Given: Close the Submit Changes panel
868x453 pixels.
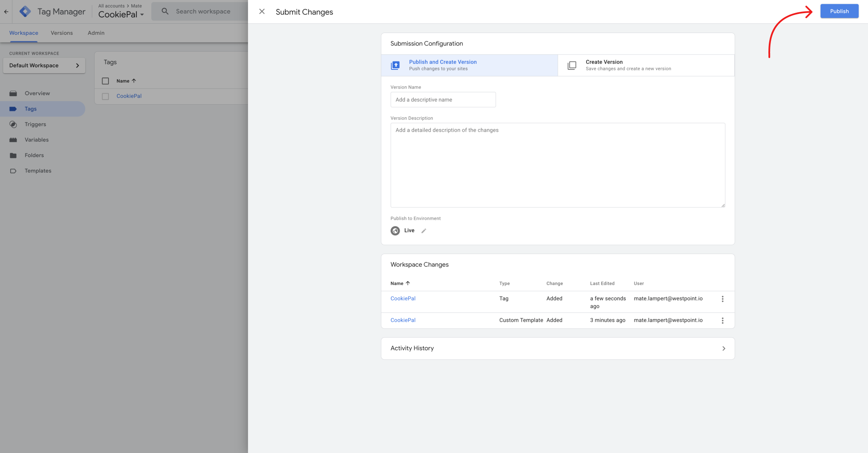Looking at the screenshot, I should tap(262, 11).
